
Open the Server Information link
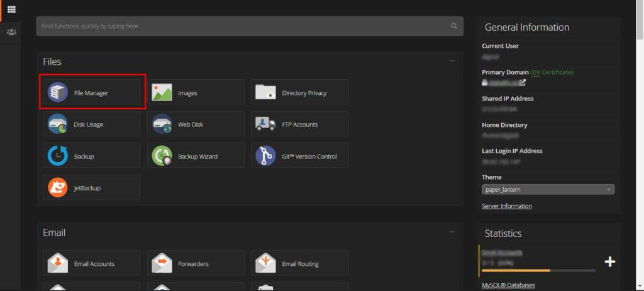coord(507,206)
